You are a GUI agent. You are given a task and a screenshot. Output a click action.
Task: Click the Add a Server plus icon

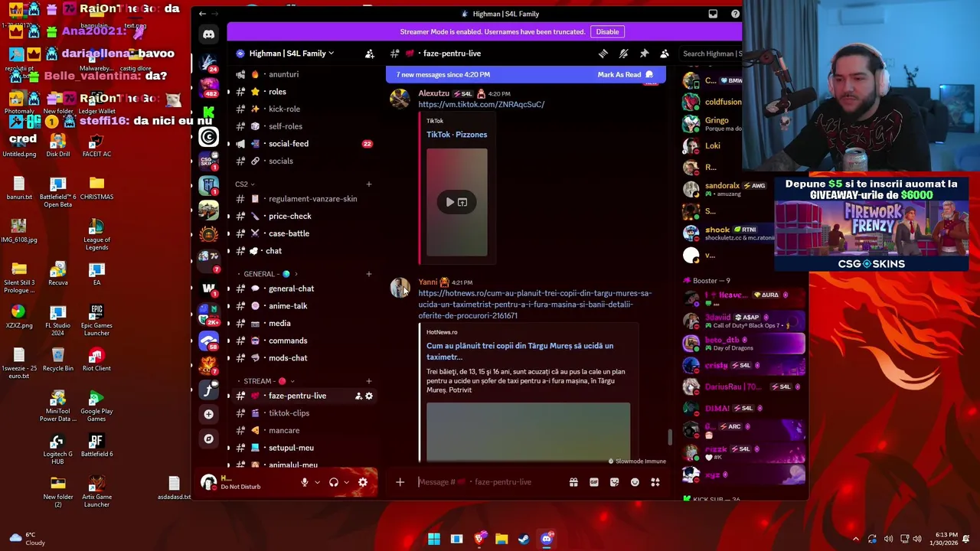point(208,414)
